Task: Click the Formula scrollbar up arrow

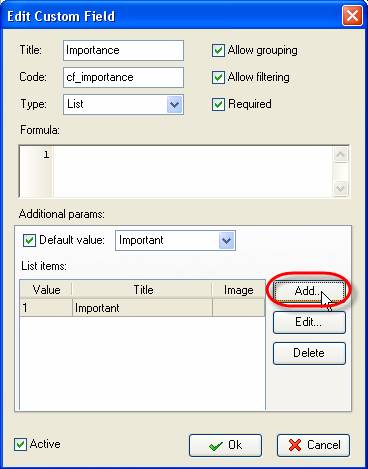Action: click(x=341, y=154)
